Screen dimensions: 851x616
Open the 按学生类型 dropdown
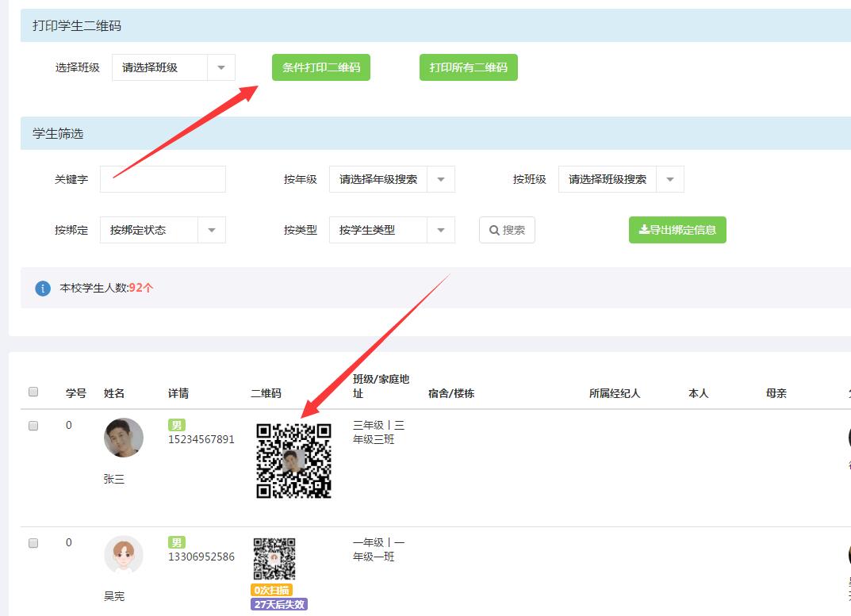coord(392,230)
